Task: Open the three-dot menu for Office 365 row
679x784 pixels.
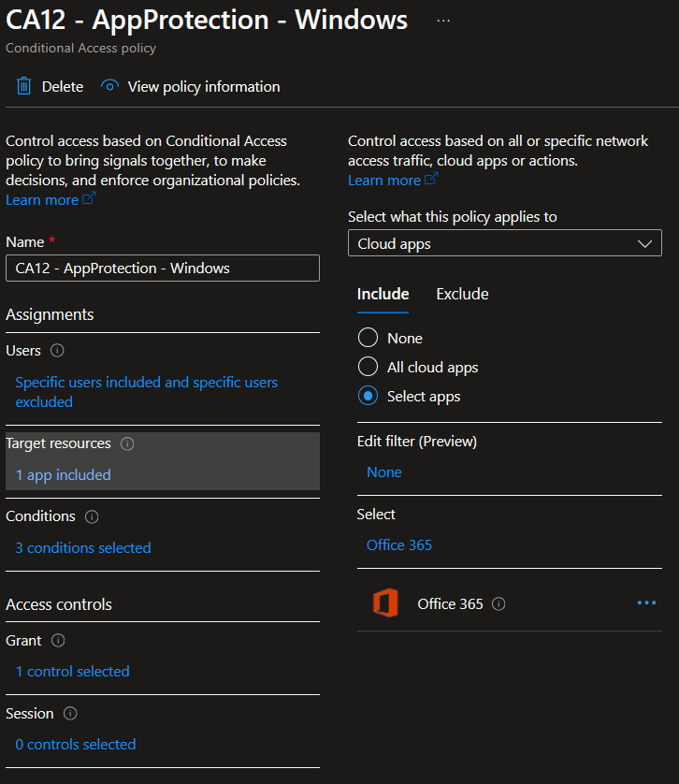Action: (x=646, y=603)
